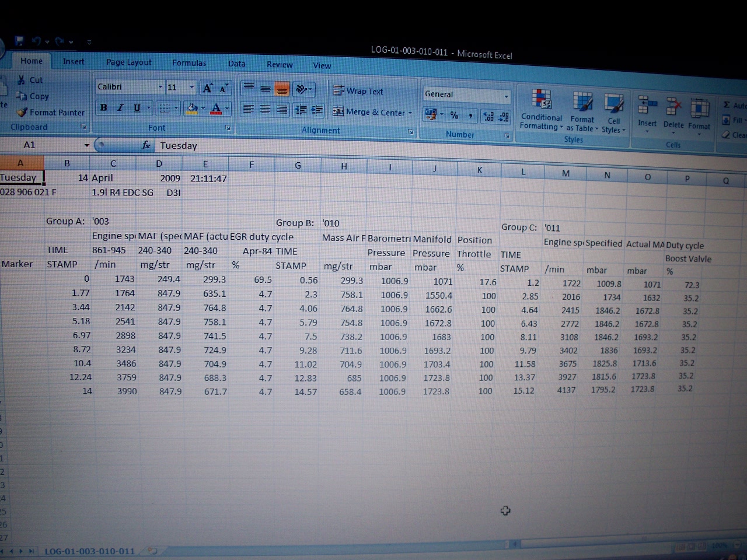Open the Name Box dropdown arrow
This screenshot has width=747, height=560.
tap(87, 145)
